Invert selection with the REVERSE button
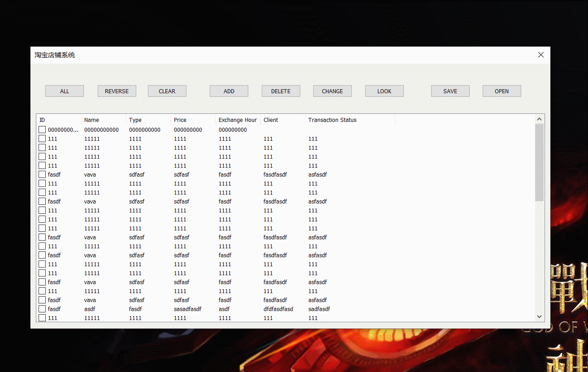 point(117,91)
